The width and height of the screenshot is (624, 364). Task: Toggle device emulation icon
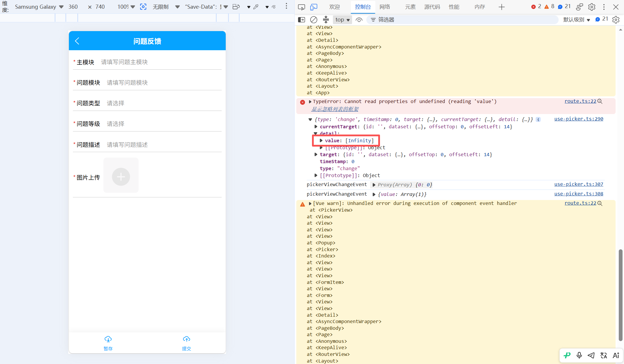click(314, 7)
